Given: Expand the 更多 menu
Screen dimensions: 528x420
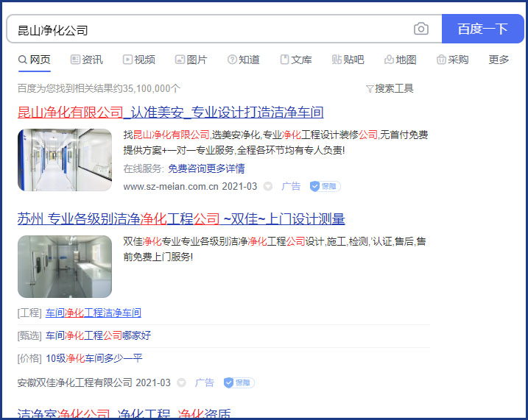Looking at the screenshot, I should point(499,60).
